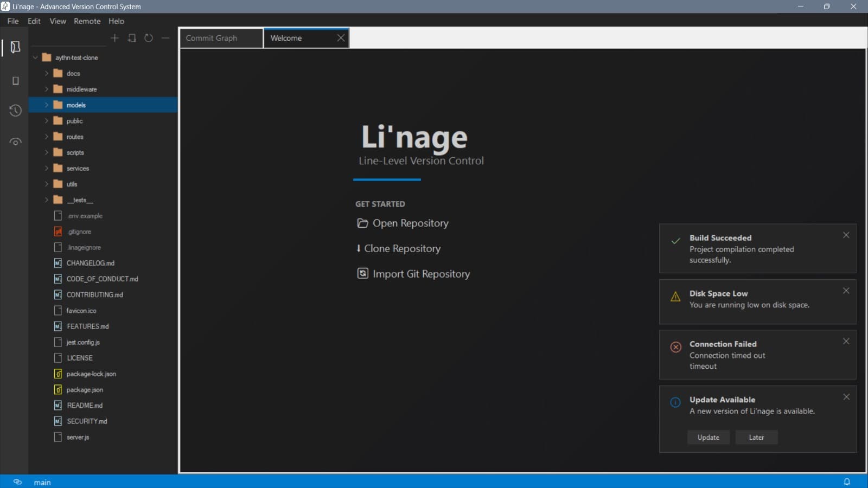
Task: Click the package.json file icon
Action: pyautogui.click(x=58, y=389)
